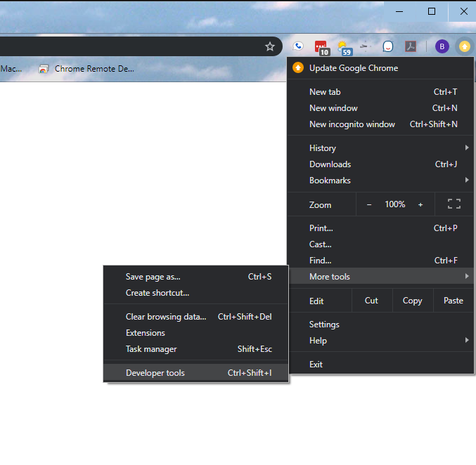Expand the History submenu arrow
Screen dimensions: 476x465
tap(467, 148)
